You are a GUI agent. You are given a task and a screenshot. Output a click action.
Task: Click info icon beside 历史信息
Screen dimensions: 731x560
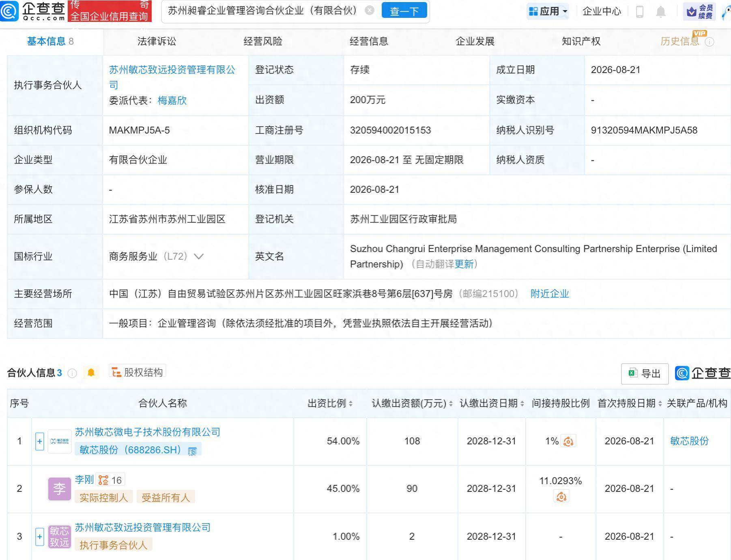pos(709,42)
